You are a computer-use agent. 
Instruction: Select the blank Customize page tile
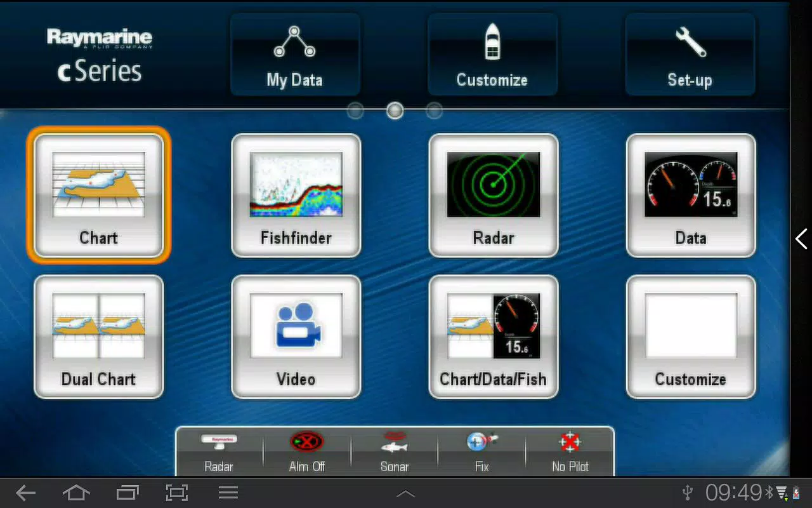(x=691, y=337)
